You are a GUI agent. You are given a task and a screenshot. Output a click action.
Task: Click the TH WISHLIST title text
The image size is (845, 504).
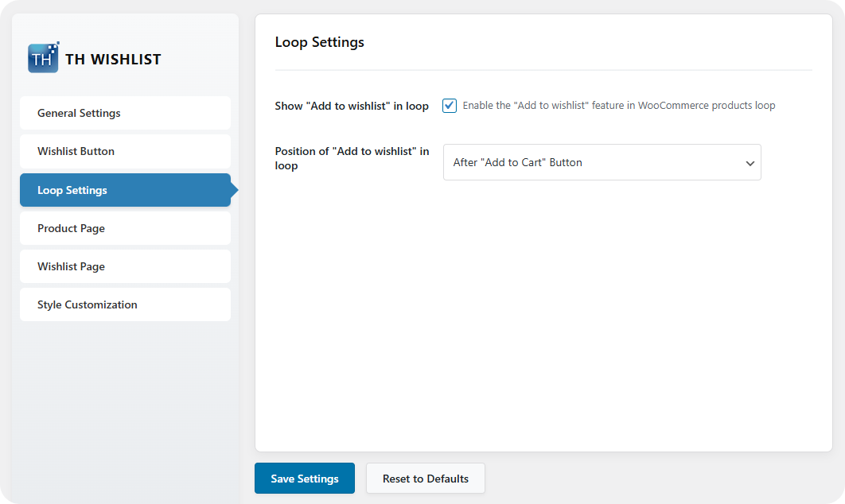coord(113,59)
